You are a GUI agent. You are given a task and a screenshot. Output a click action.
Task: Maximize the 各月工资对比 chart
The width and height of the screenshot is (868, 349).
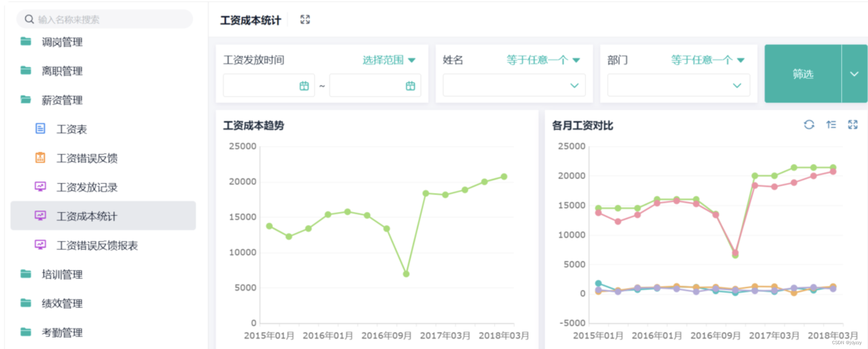tap(853, 125)
